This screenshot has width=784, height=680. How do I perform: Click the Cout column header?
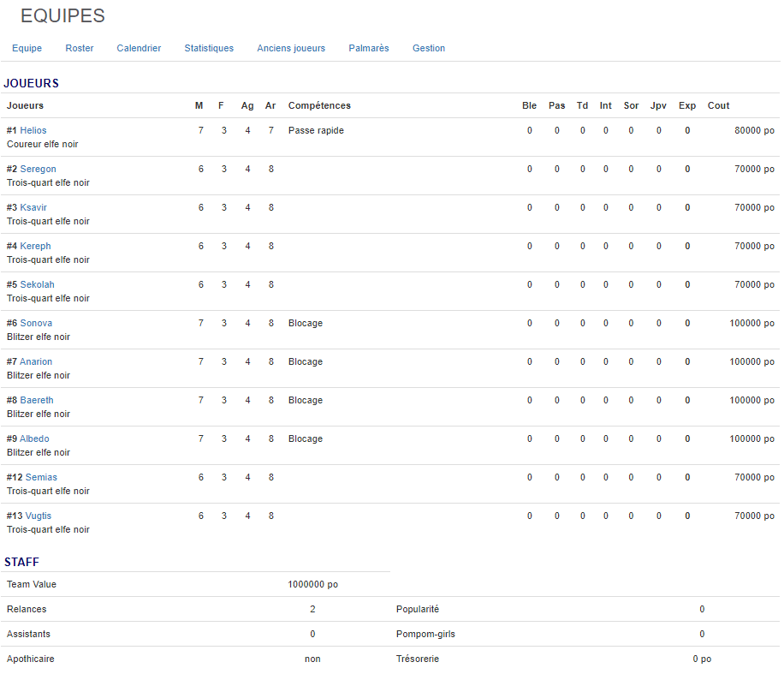[x=718, y=105]
